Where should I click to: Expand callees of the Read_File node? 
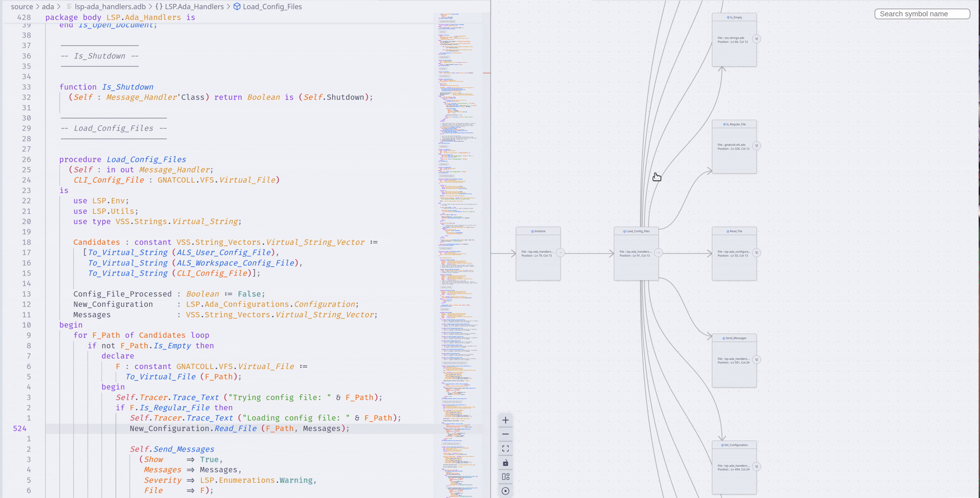[x=757, y=253]
